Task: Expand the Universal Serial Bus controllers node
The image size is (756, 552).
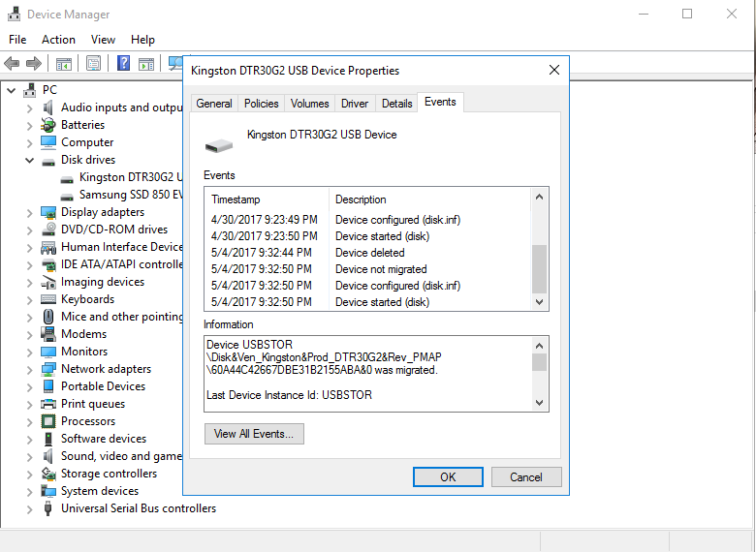Action: (29, 508)
